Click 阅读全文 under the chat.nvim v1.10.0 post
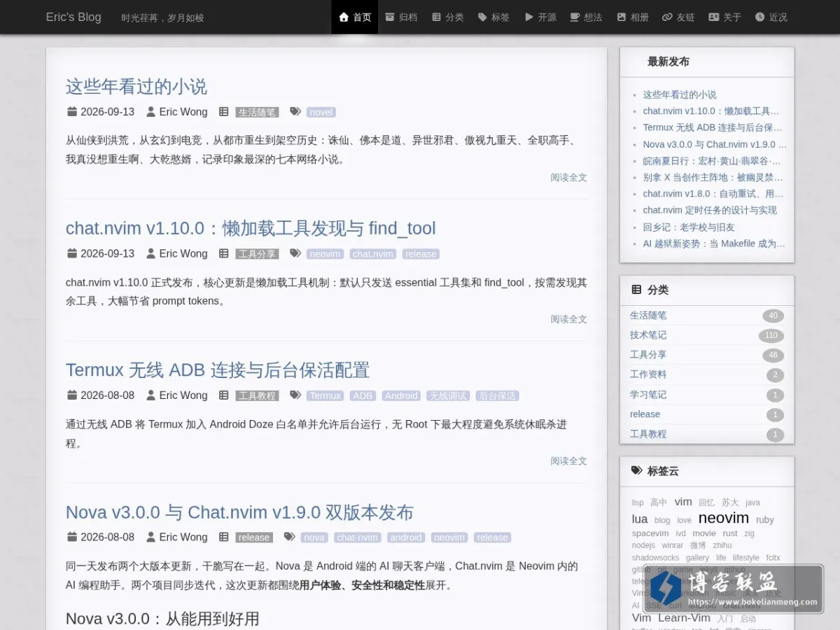This screenshot has height=630, width=840. (x=568, y=319)
